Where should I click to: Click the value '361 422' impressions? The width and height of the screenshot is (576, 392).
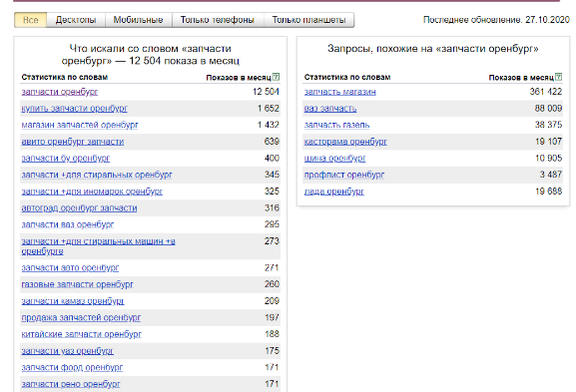[545, 92]
